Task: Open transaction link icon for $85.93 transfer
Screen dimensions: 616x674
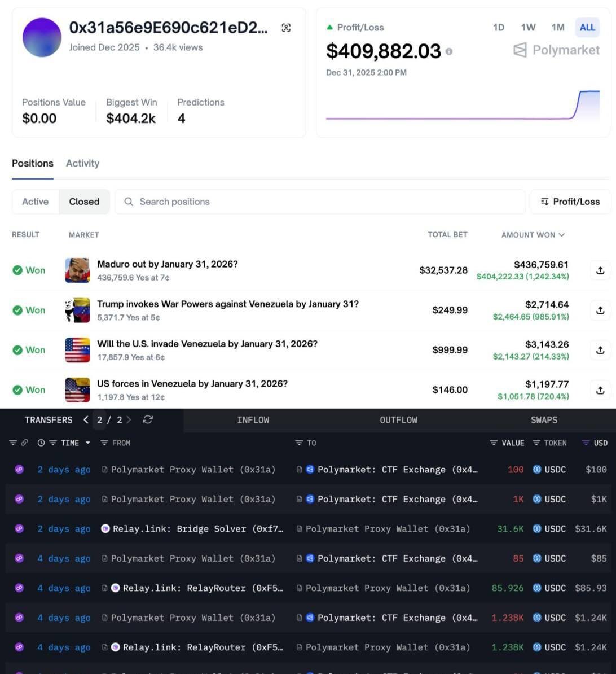Action: pos(19,588)
